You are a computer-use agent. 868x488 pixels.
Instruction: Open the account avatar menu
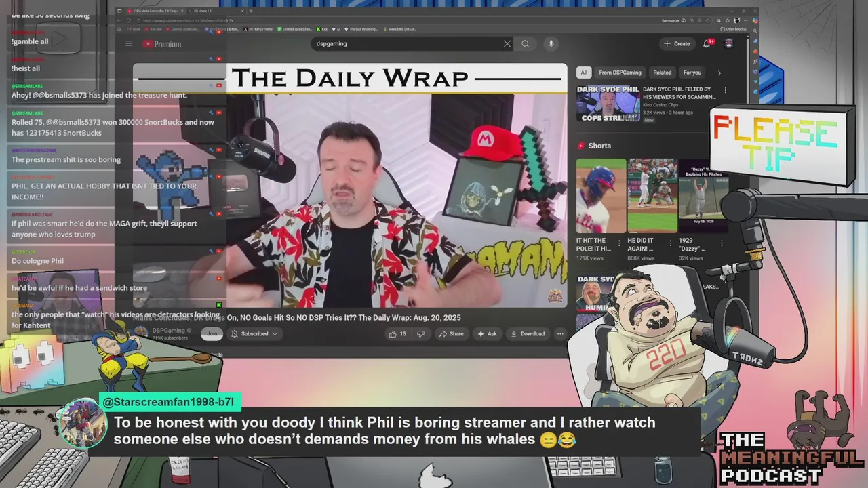tap(729, 43)
